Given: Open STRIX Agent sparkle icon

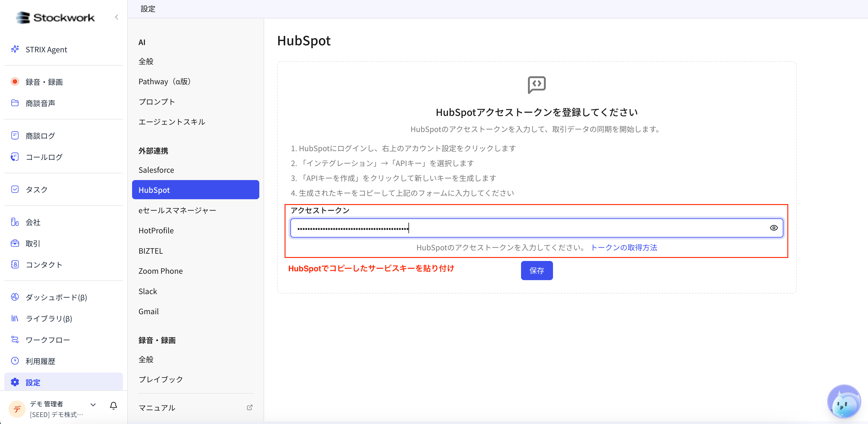Looking at the screenshot, I should pos(15,49).
